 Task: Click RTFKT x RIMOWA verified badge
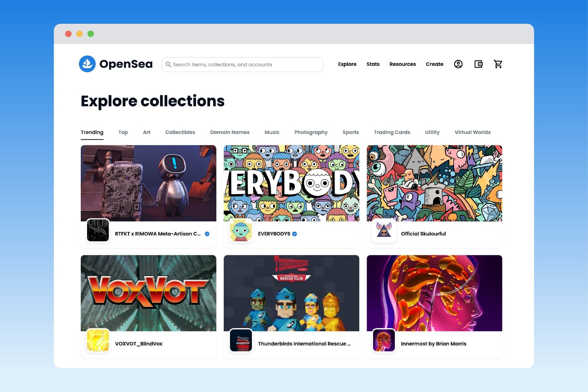[207, 234]
